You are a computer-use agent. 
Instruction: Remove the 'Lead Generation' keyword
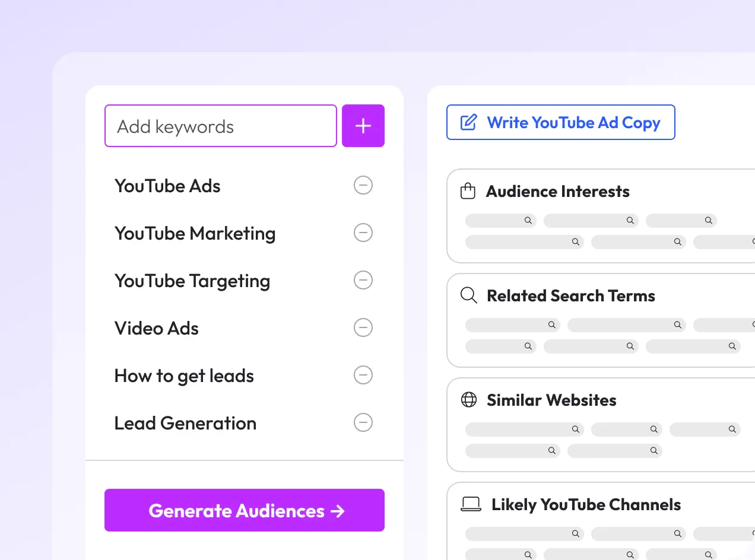[363, 422]
